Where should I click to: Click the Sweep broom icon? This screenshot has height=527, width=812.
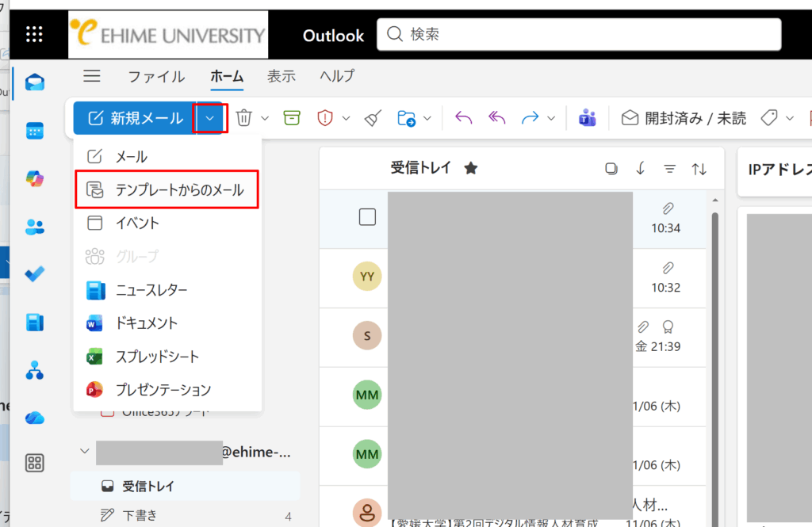pyautogui.click(x=373, y=118)
